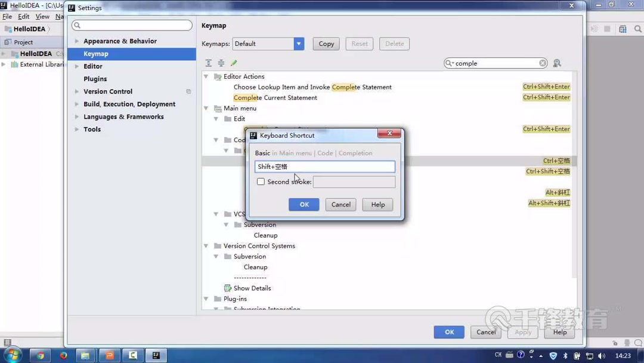Click the Copy button next to Keymaps
This screenshot has height=363, width=644.
[x=326, y=44]
